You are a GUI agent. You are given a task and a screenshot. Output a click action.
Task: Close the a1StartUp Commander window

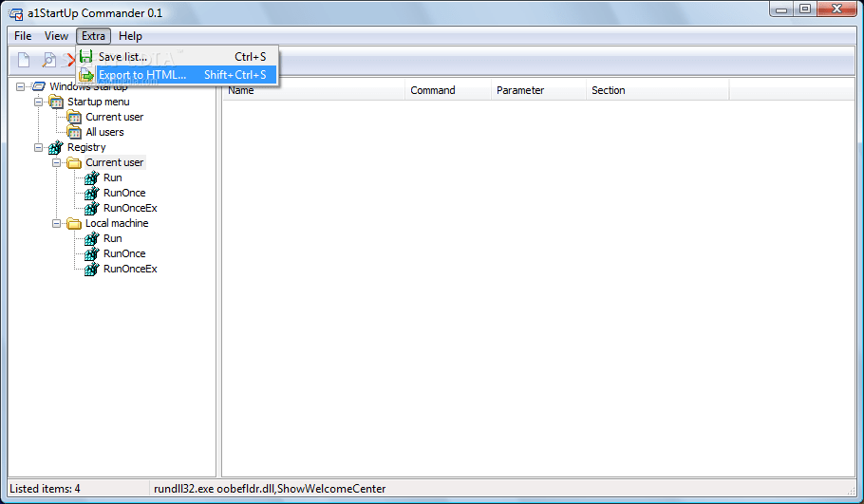[836, 9]
